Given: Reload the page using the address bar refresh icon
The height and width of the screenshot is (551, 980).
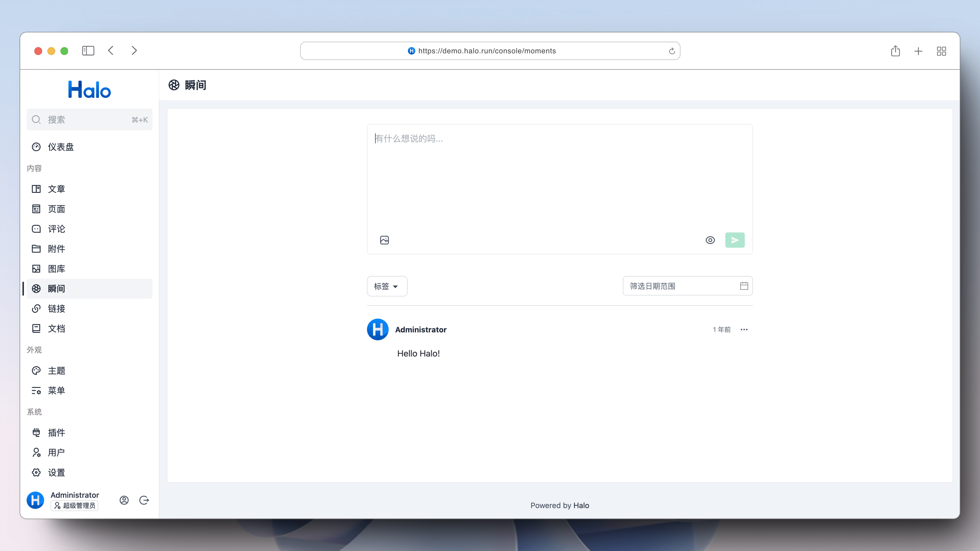Looking at the screenshot, I should (x=671, y=51).
